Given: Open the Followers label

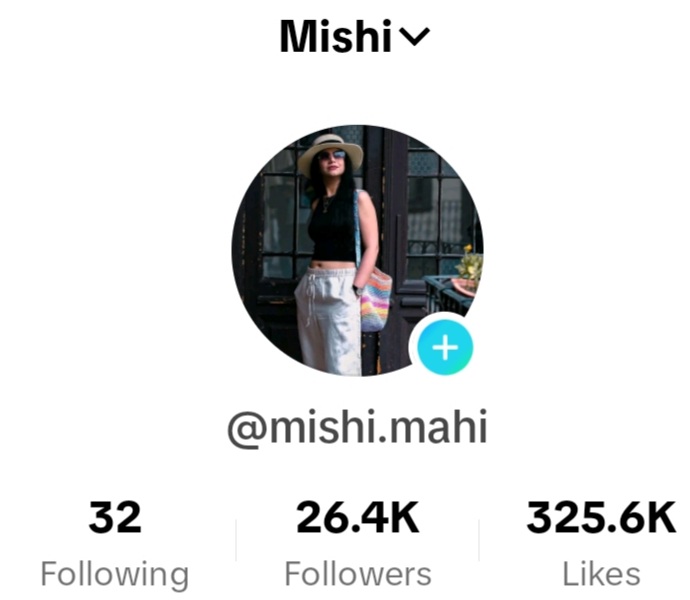Looking at the screenshot, I should [358, 574].
